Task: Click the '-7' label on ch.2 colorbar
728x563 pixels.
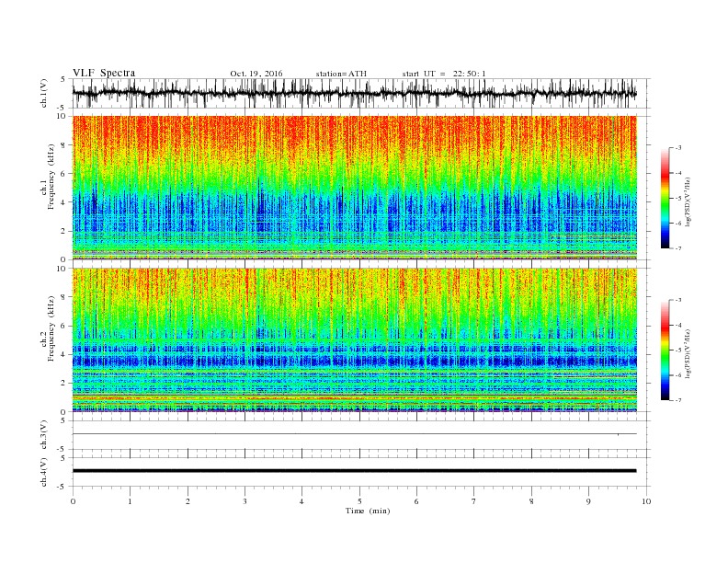Action: pyautogui.click(x=678, y=400)
